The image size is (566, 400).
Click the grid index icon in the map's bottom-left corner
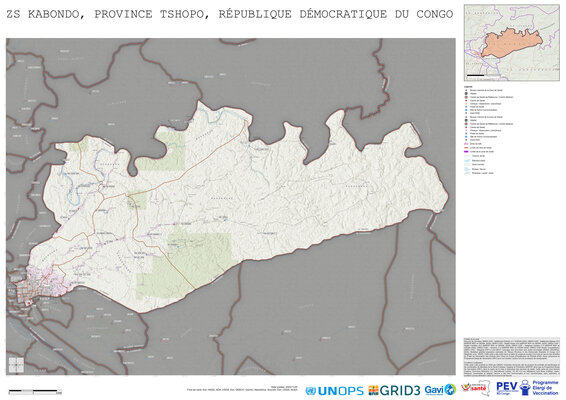click(16, 365)
